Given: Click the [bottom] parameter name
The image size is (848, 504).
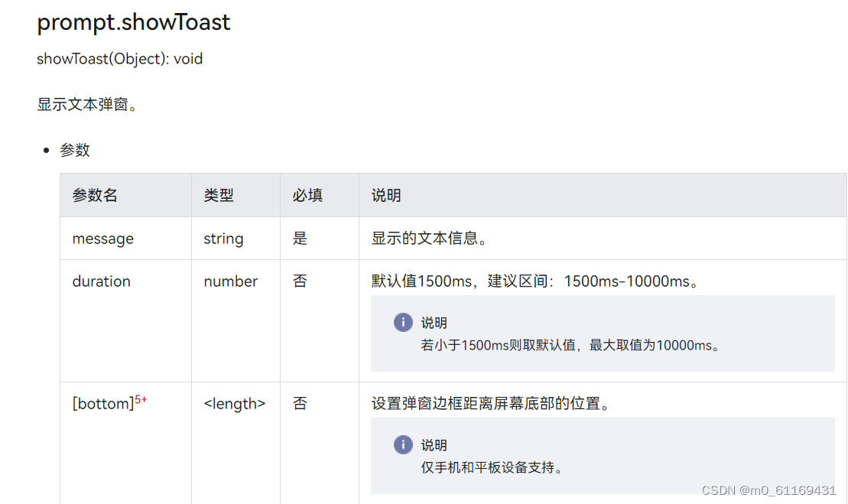Looking at the screenshot, I should click(103, 404).
